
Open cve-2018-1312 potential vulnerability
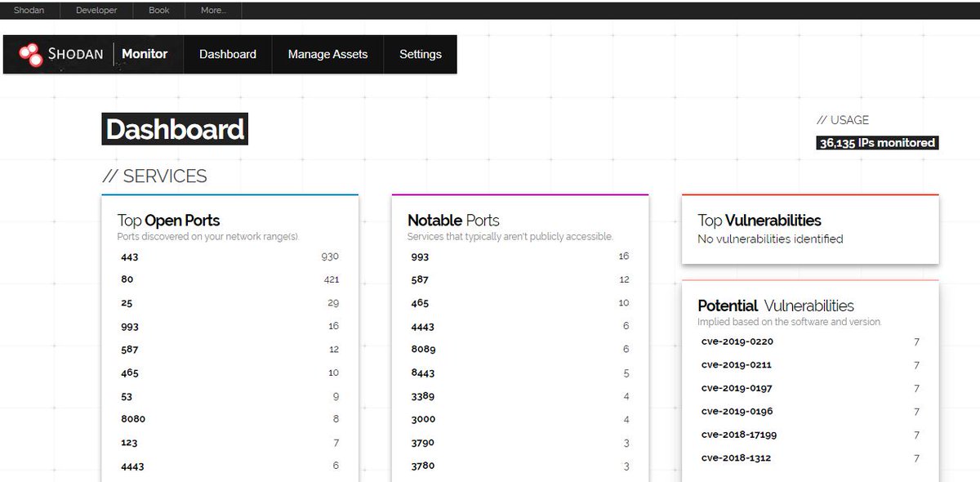[736, 458]
